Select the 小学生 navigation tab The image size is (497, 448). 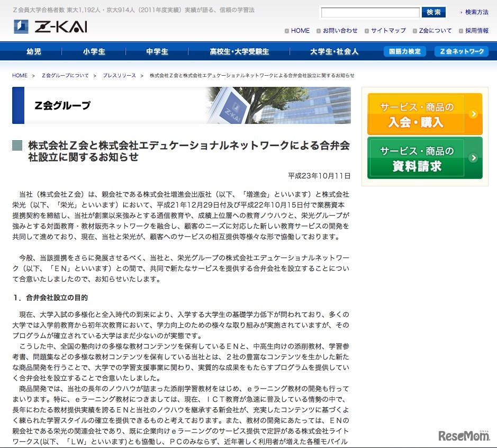pyautogui.click(x=94, y=51)
